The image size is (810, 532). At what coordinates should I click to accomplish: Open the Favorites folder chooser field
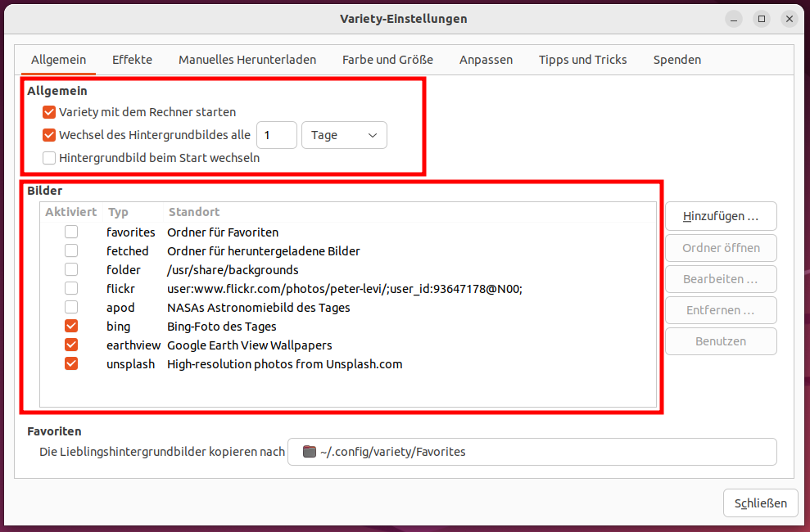point(532,452)
